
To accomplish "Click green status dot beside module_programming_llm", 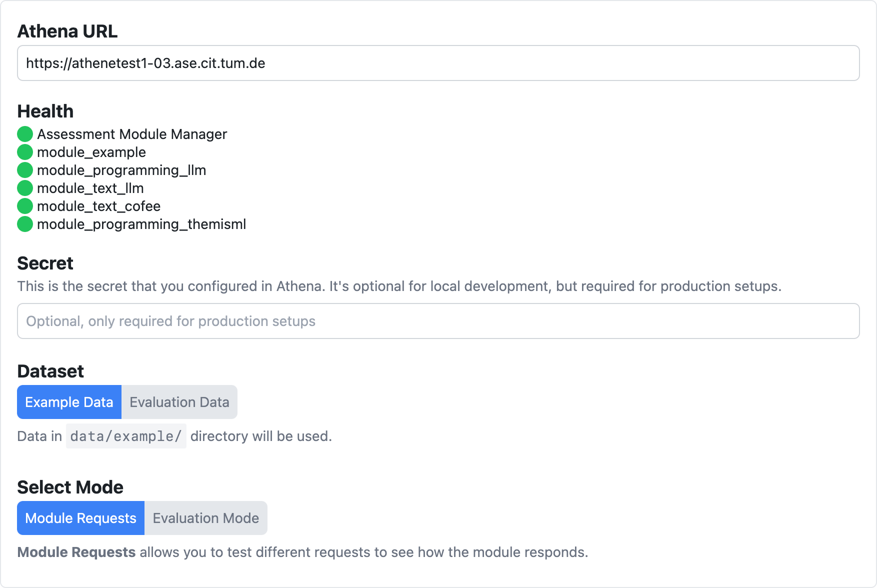I will [25, 170].
